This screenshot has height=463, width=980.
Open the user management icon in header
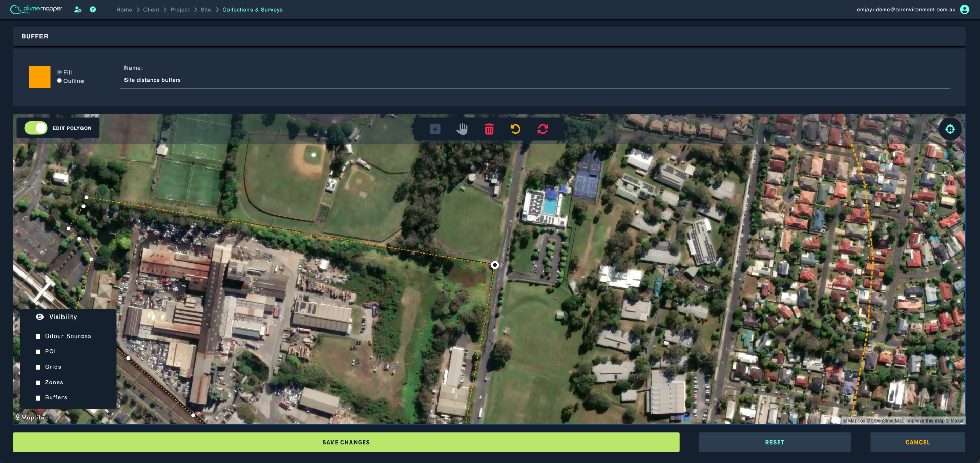[x=78, y=9]
